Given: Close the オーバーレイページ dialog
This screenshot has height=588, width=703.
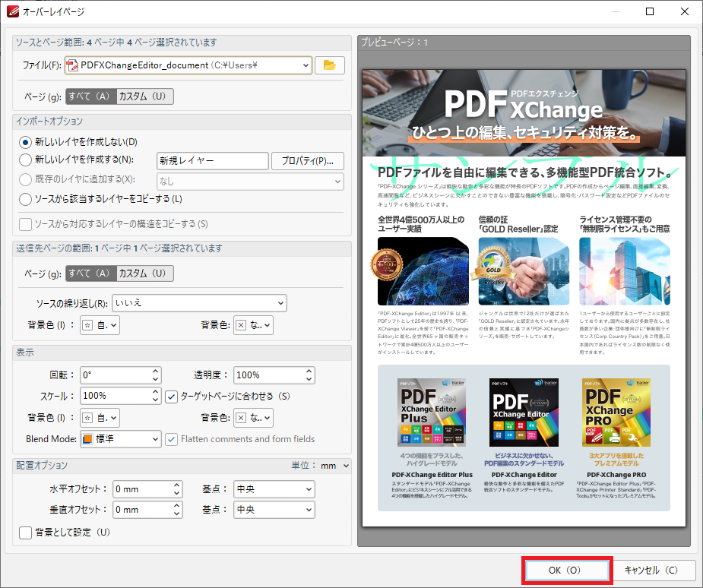Looking at the screenshot, I should (x=685, y=11).
